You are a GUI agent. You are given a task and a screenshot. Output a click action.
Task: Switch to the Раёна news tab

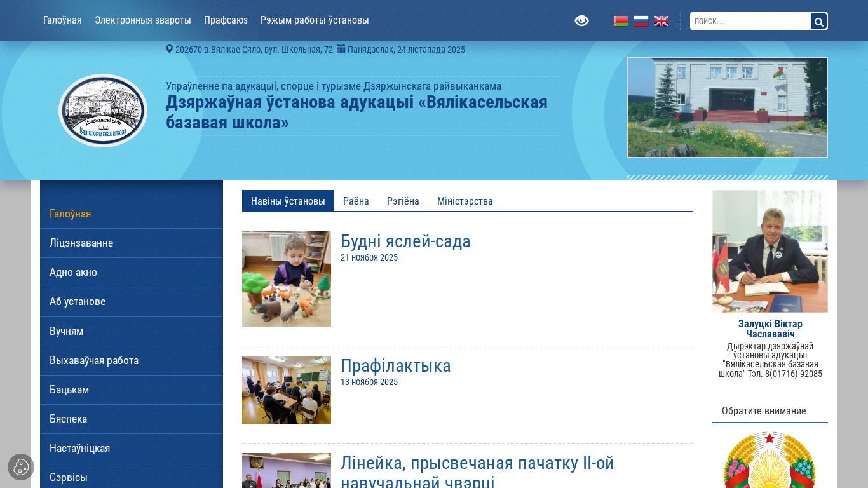click(356, 201)
